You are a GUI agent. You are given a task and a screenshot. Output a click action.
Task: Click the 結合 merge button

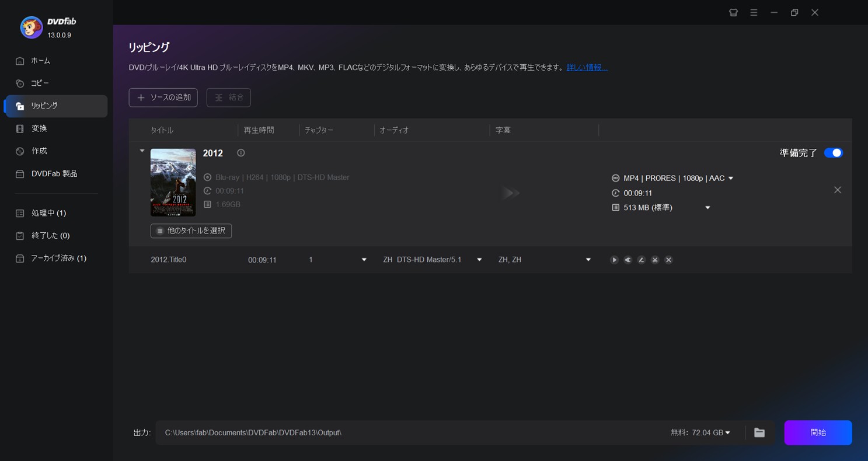pos(228,97)
